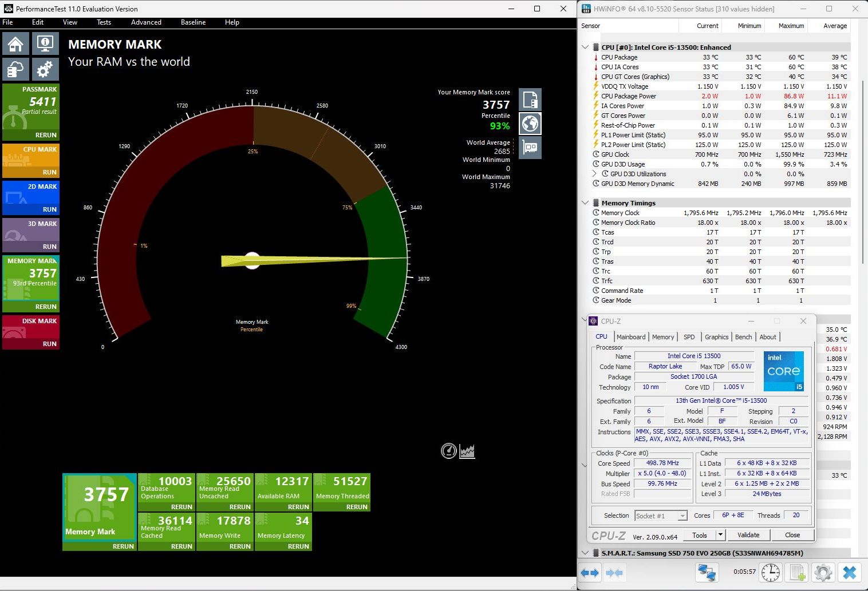Click HWiNFO collapse arrows icon

click(x=614, y=572)
